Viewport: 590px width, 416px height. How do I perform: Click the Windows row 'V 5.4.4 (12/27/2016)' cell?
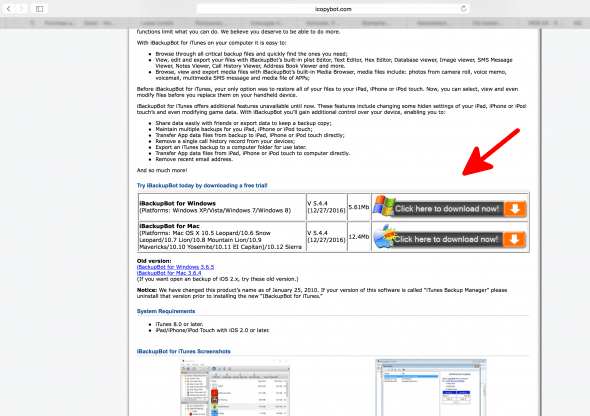pyautogui.click(x=326, y=207)
